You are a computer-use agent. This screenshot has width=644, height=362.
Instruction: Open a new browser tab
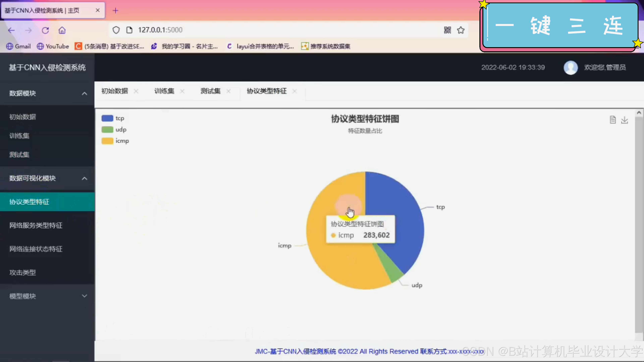(115, 11)
